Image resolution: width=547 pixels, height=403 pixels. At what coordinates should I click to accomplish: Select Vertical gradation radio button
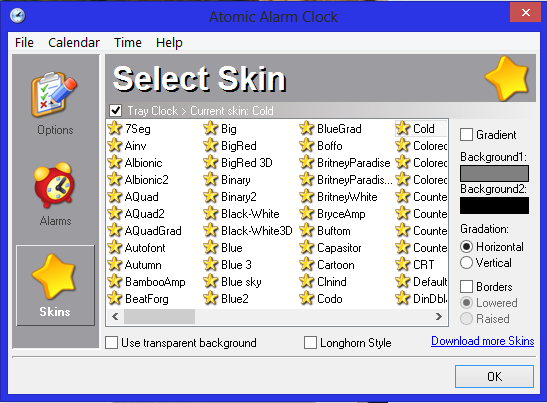click(466, 263)
